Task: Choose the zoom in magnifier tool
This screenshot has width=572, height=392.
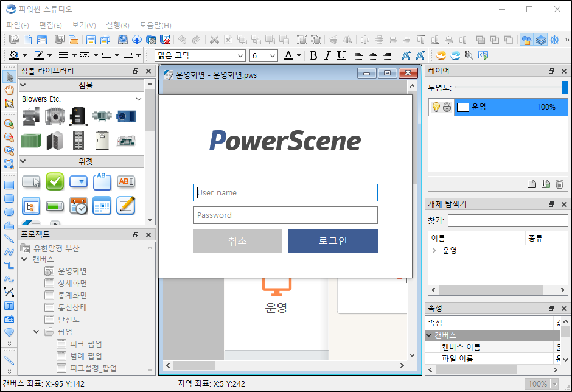Action: click(9, 124)
